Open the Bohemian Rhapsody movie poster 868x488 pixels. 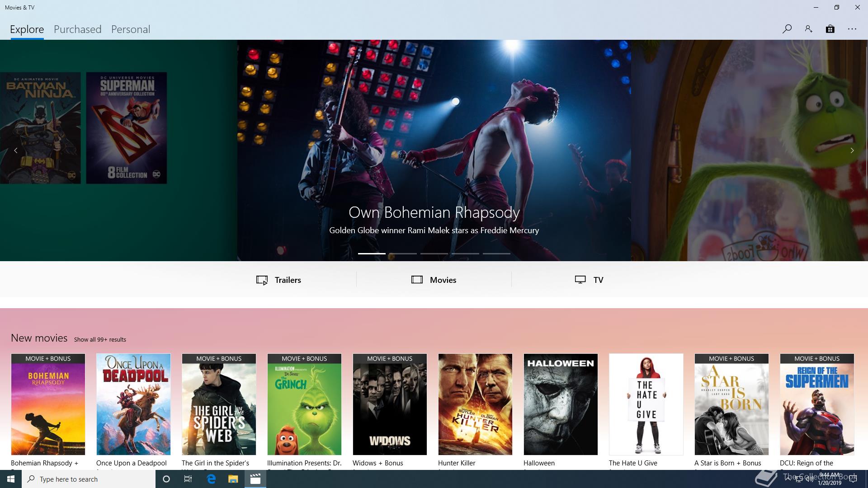click(x=48, y=404)
